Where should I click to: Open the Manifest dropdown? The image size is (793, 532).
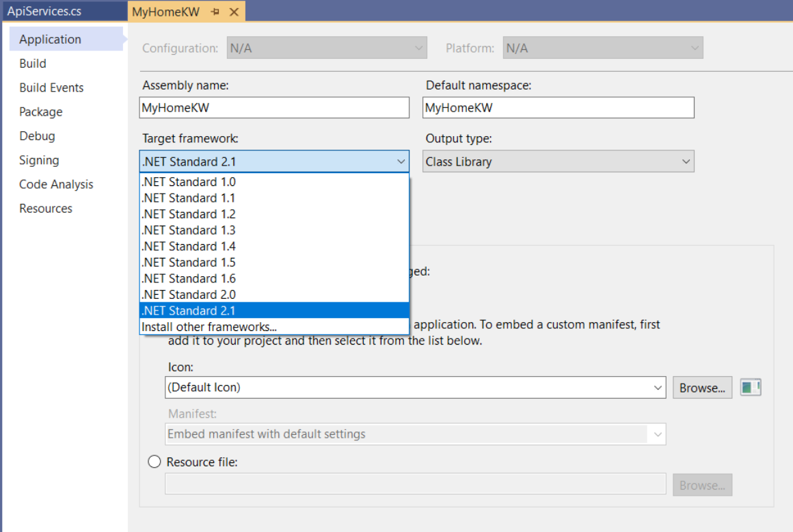[415, 434]
